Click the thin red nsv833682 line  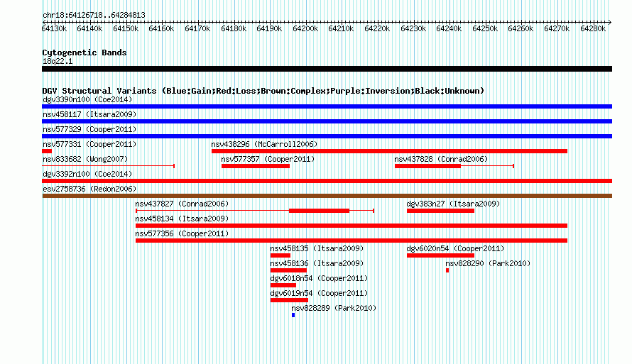pyautogui.click(x=108, y=166)
